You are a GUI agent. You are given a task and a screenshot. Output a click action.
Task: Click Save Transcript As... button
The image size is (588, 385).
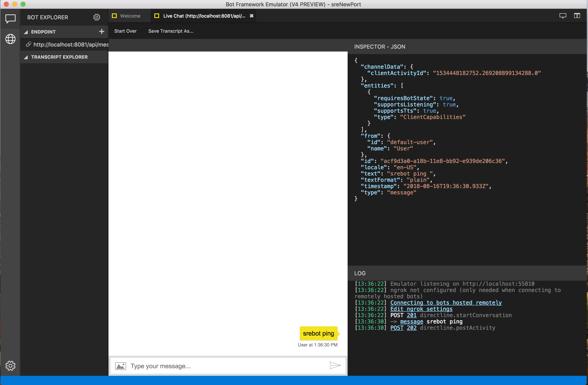(x=171, y=31)
